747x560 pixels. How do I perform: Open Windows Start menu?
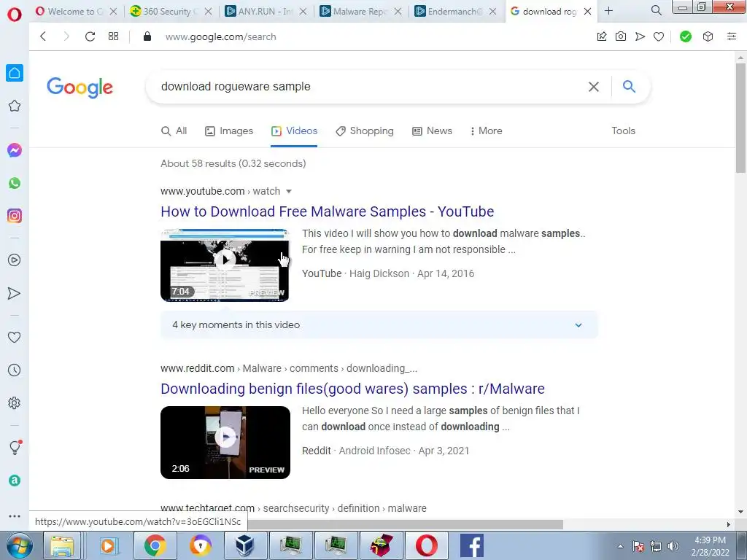tap(19, 545)
